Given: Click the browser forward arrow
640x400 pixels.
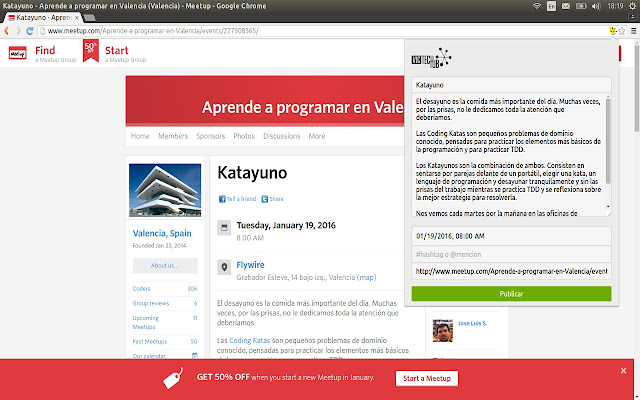Looking at the screenshot, I should tap(18, 31).
